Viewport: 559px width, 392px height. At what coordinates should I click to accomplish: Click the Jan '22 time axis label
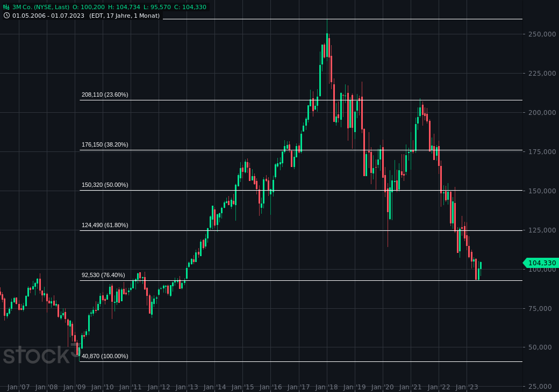tap(439, 387)
